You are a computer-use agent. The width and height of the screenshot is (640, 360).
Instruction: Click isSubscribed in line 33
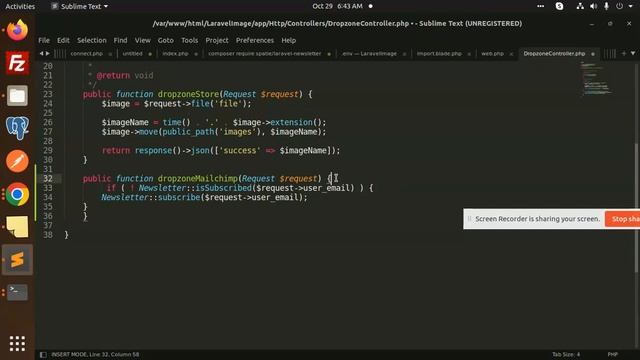pos(224,188)
